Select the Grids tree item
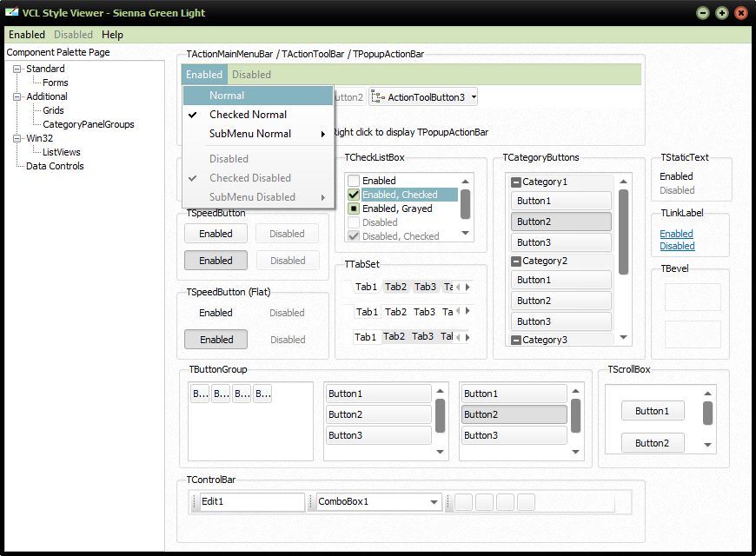This screenshot has height=556, width=756. (53, 110)
